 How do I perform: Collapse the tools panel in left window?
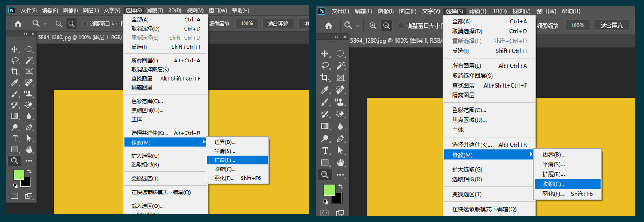[26, 34]
